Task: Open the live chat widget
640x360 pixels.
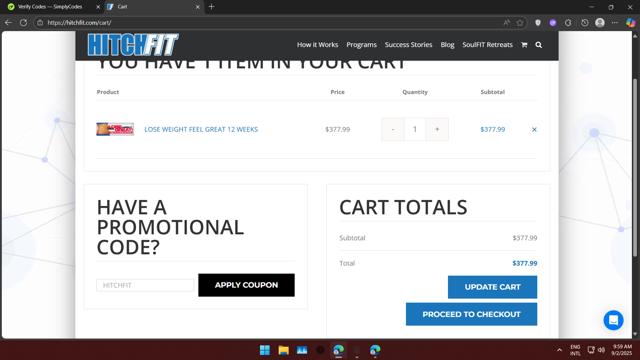Action: tap(613, 320)
